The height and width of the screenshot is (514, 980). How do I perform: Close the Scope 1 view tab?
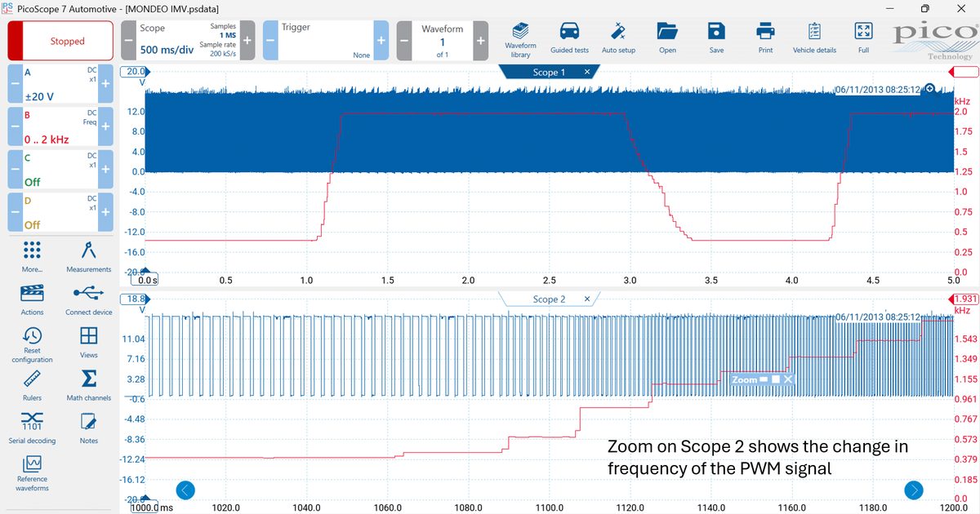587,72
